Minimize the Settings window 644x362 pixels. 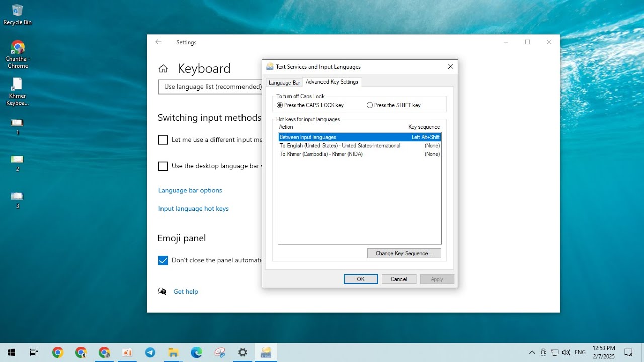(506, 42)
